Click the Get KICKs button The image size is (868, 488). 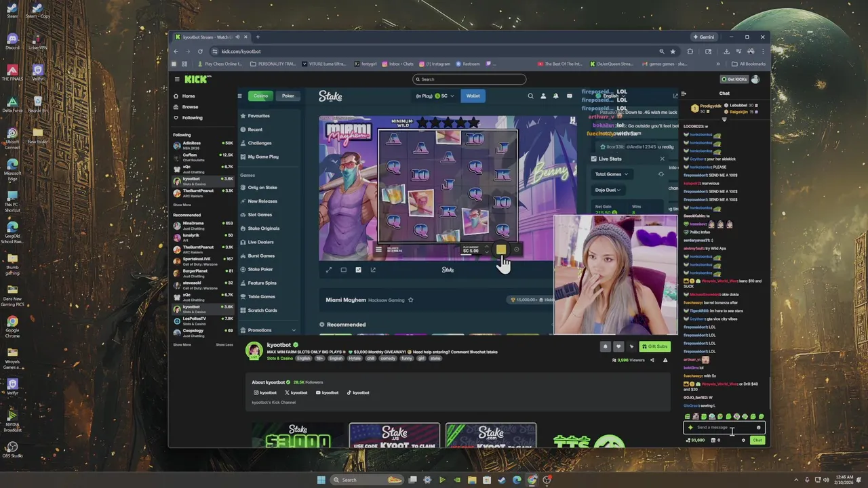tap(734, 79)
